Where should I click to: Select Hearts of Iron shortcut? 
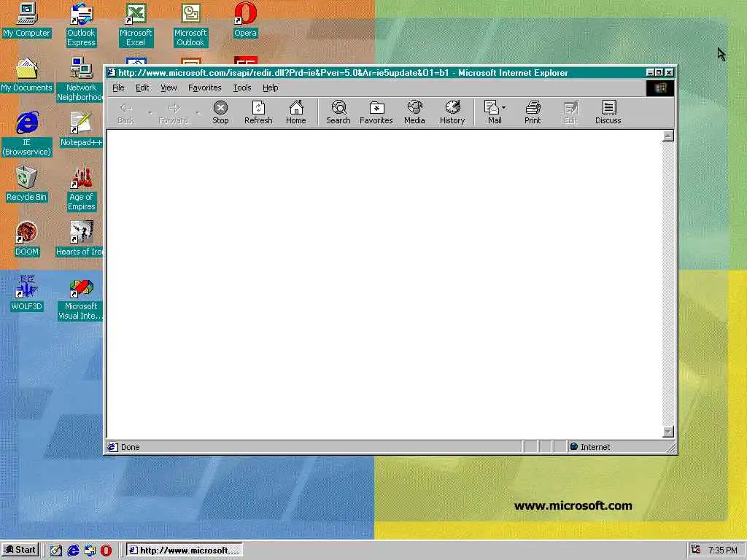[x=79, y=238]
